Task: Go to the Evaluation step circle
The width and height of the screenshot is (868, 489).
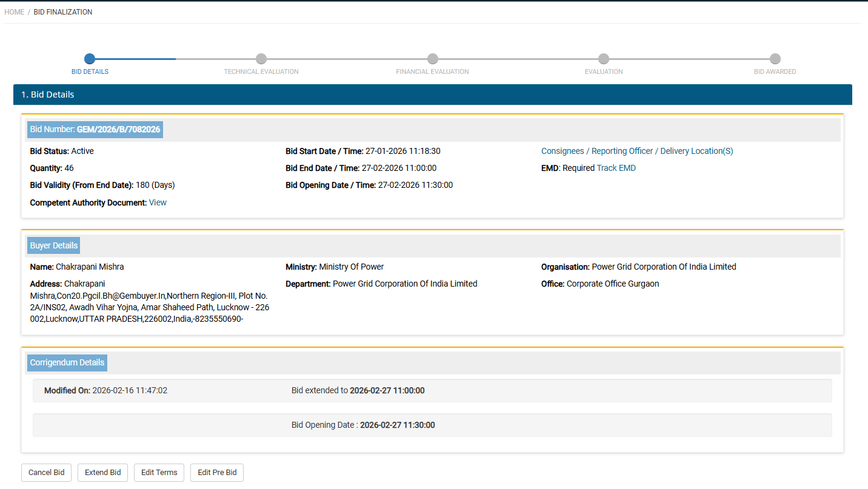Action: coord(604,59)
